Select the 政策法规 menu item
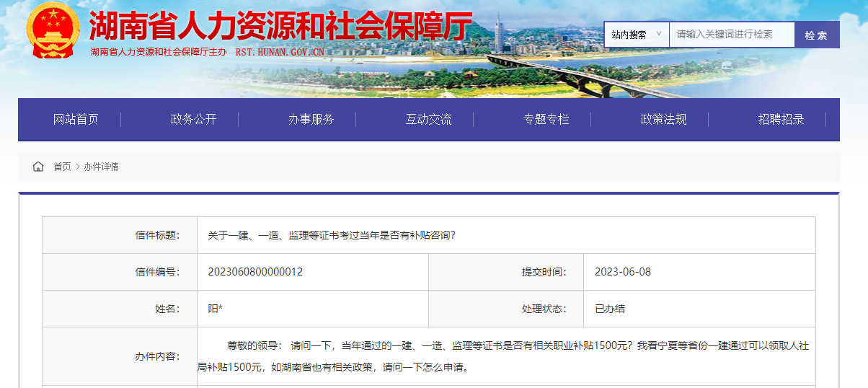868x388 pixels. (x=663, y=120)
